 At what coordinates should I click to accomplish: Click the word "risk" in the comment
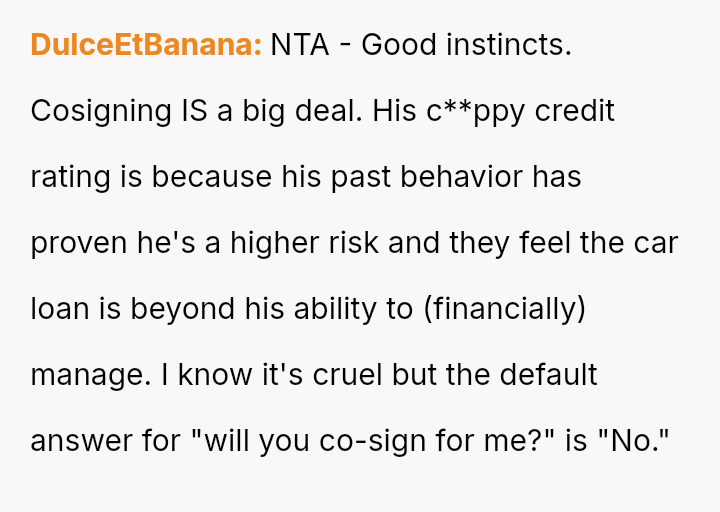[354, 242]
